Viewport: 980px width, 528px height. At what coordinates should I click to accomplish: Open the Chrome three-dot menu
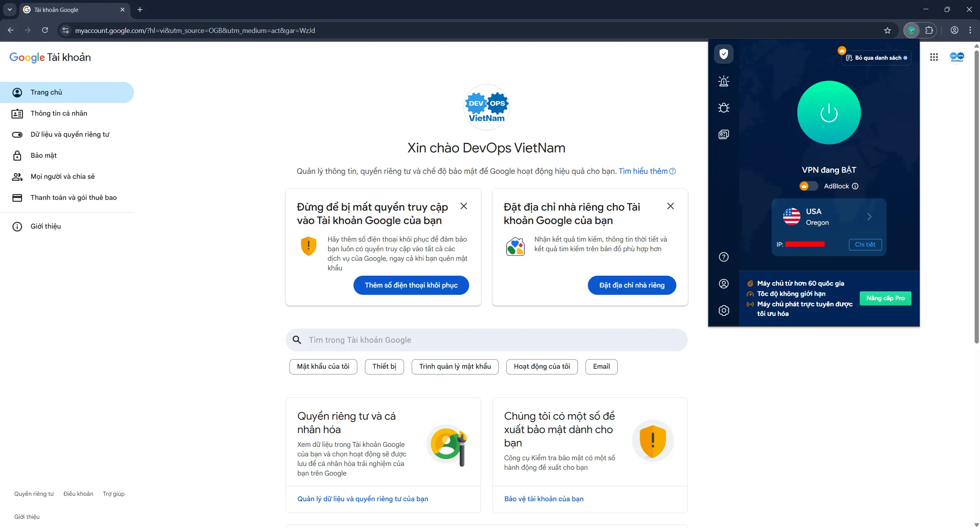tap(970, 30)
